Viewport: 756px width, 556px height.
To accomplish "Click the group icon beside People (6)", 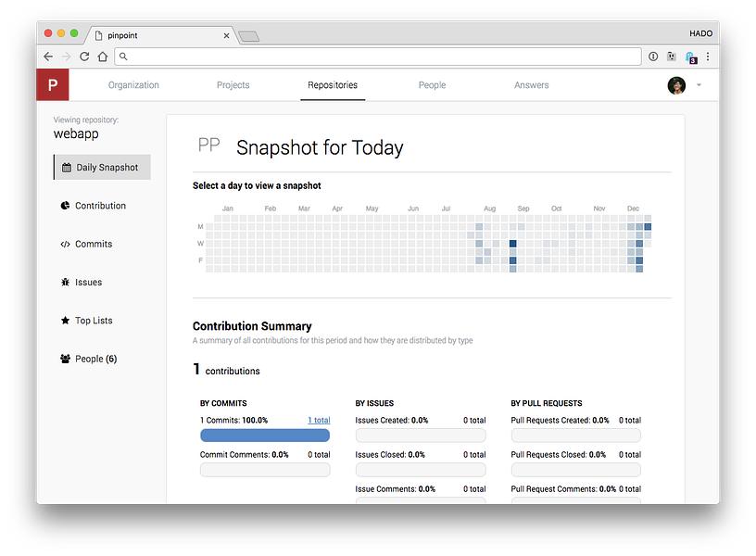I will tap(66, 359).
